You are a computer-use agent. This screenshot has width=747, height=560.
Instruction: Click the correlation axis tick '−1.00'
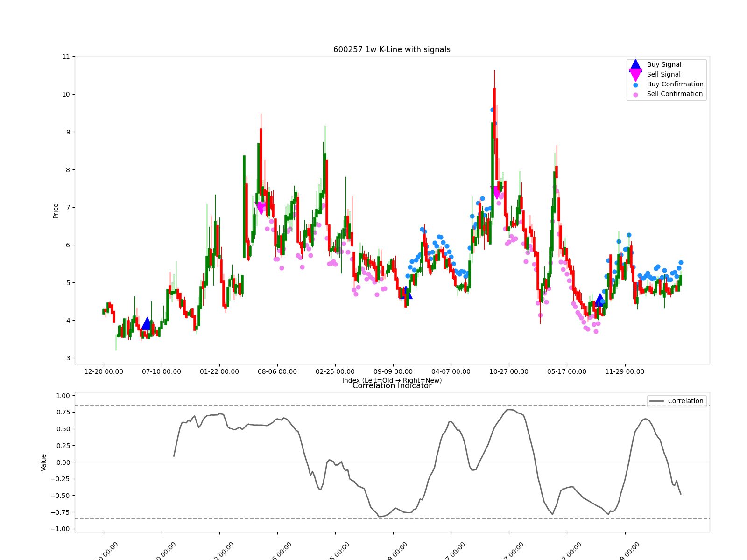click(x=60, y=529)
